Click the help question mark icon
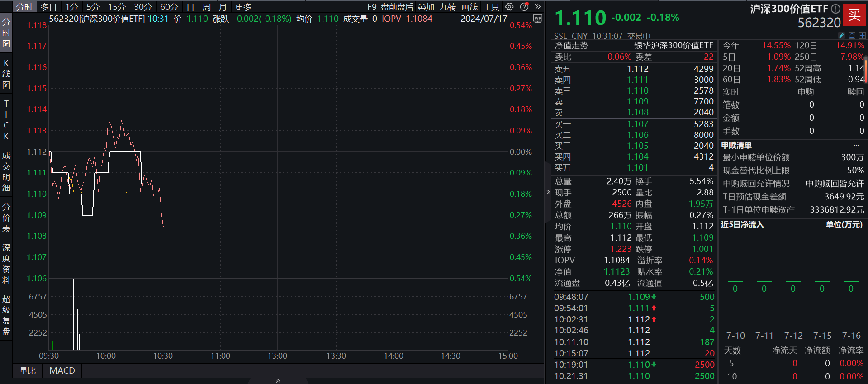The image size is (868, 384). [524, 7]
